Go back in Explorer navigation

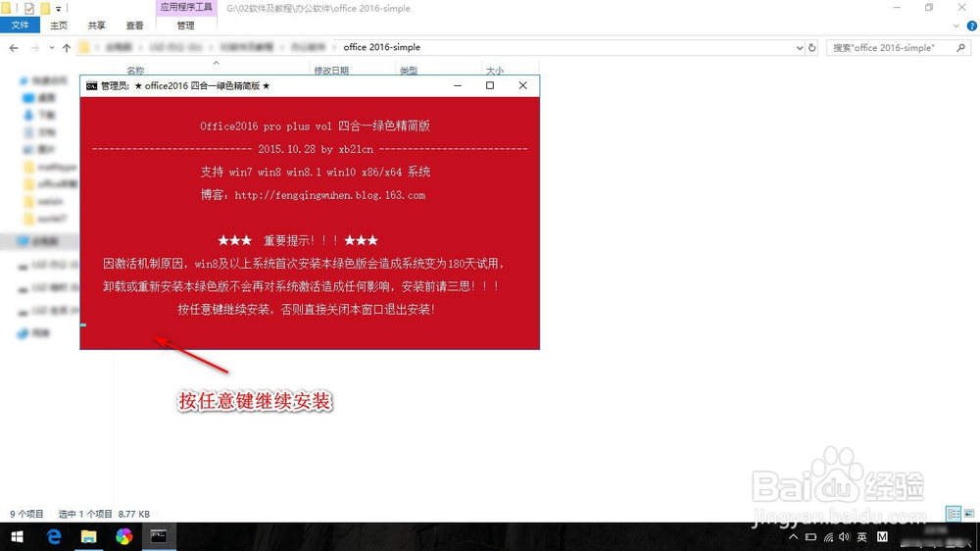(14, 47)
